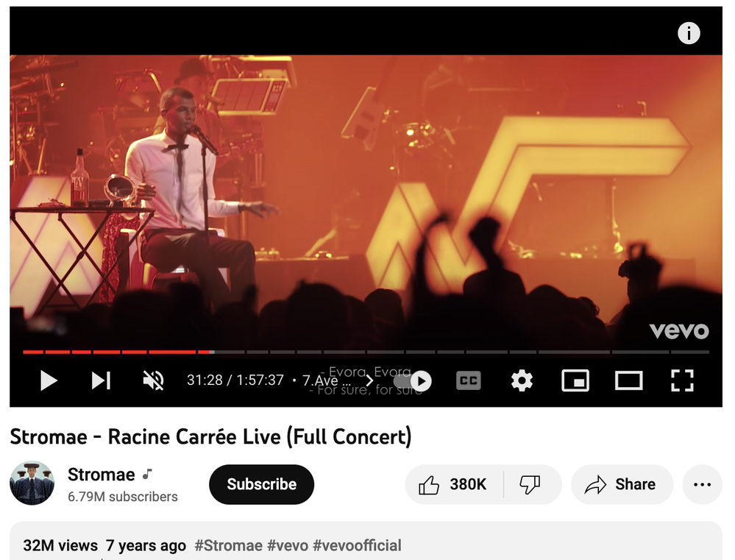Open the Stromae channel name link

pos(102,475)
